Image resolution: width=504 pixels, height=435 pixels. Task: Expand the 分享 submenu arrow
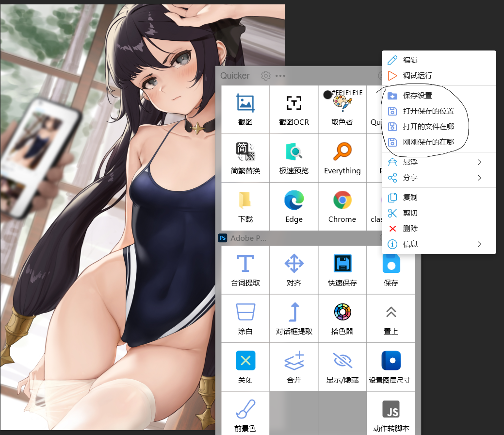tap(479, 178)
